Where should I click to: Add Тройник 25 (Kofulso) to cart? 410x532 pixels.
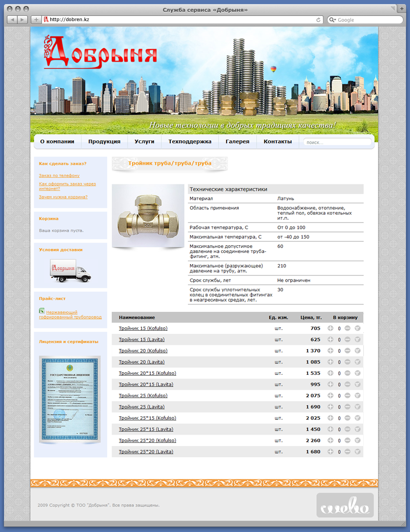[x=357, y=395]
